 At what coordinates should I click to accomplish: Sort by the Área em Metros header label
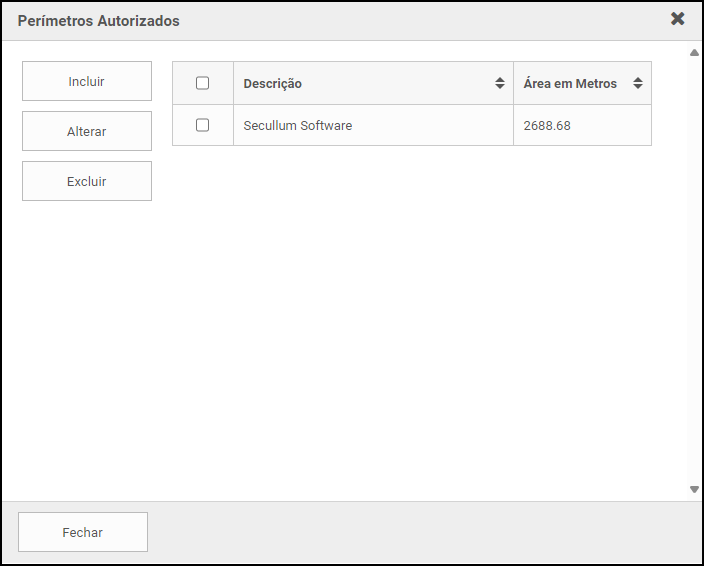click(570, 84)
